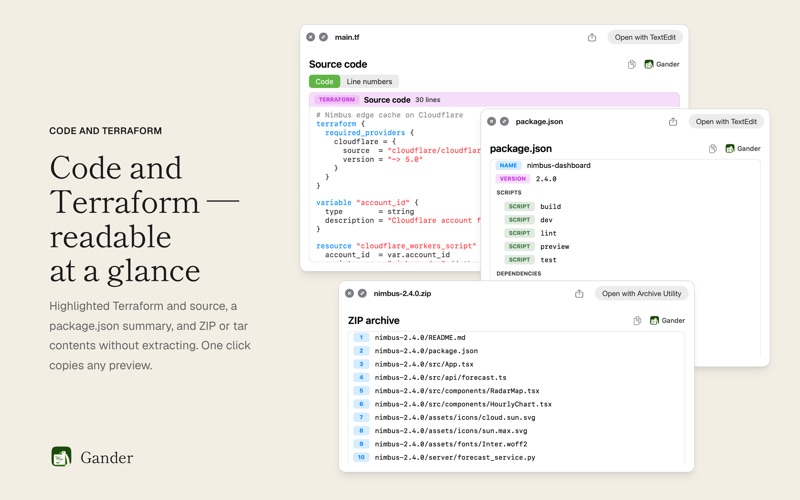Select forecast_service.py archive entry
Viewport: 800px width, 500px height.
pos(517,457)
